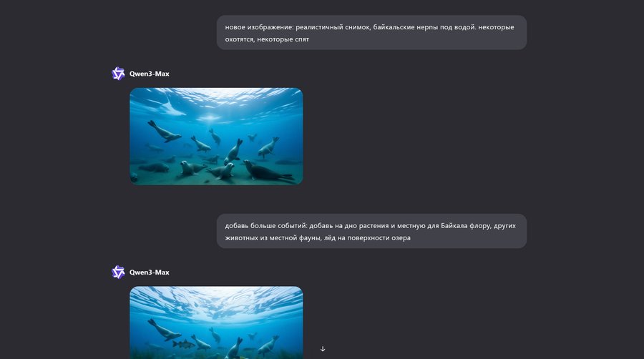
Task: Select the upper Qwen3-Max model name label
Action: pos(149,74)
